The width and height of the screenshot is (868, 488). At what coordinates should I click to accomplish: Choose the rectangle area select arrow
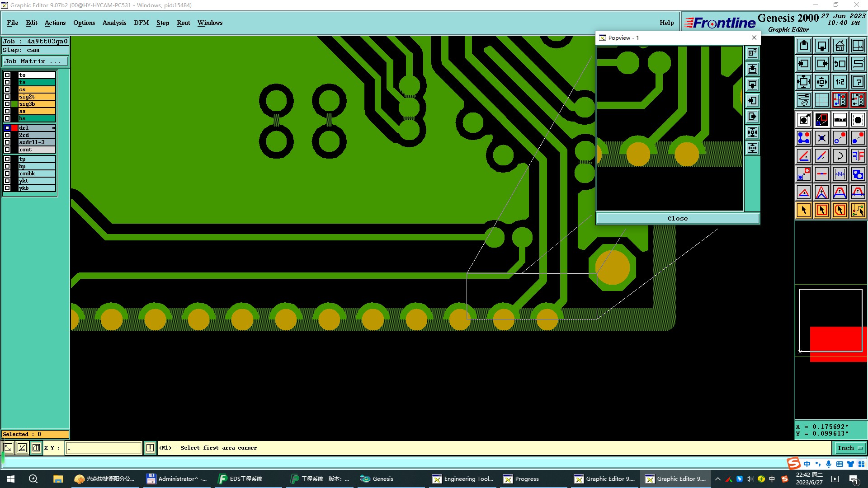click(821, 210)
